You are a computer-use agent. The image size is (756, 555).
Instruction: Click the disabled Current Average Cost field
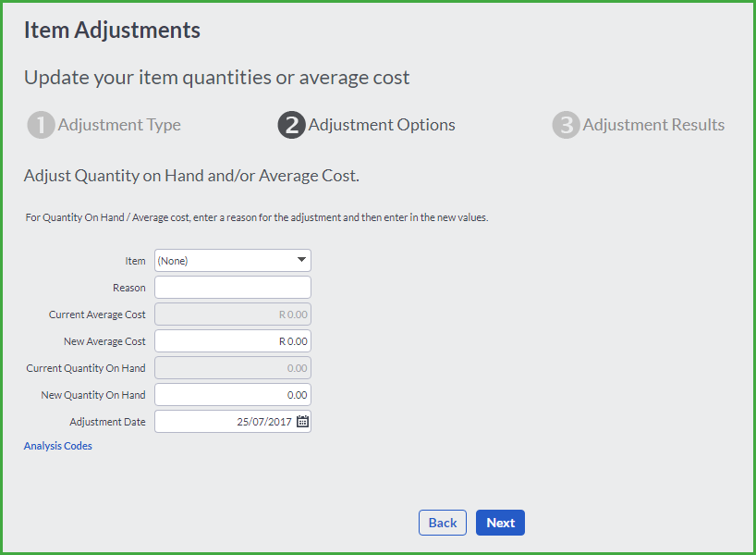(233, 314)
